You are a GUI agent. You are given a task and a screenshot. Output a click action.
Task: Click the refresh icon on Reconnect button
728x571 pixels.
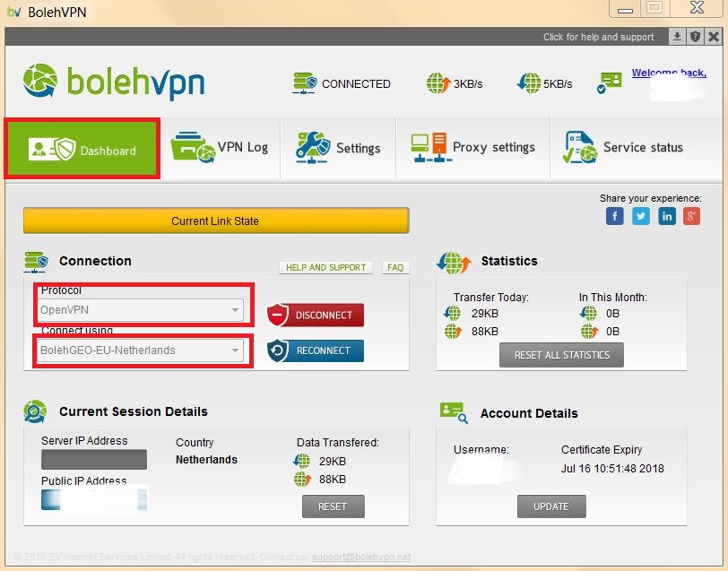[278, 351]
